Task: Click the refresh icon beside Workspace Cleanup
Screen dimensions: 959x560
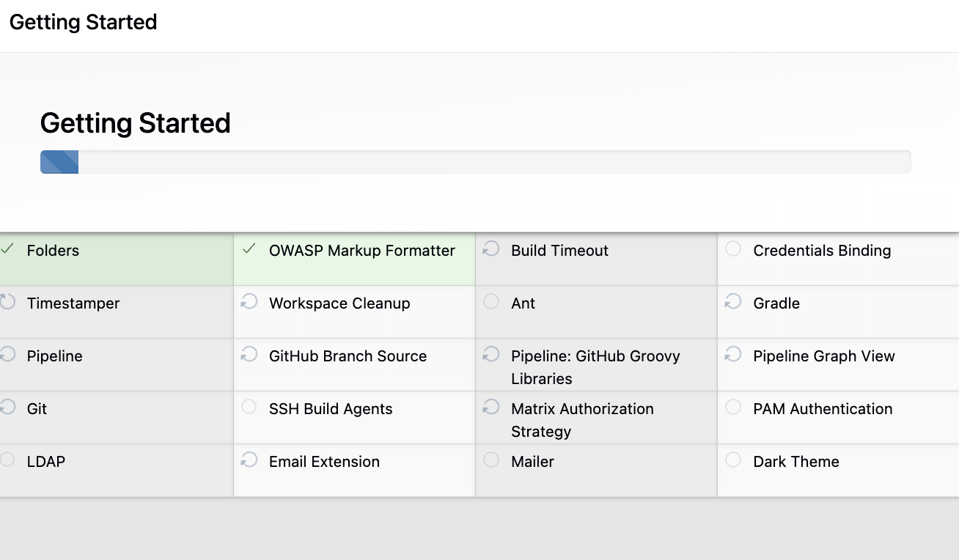Action: [x=249, y=302]
